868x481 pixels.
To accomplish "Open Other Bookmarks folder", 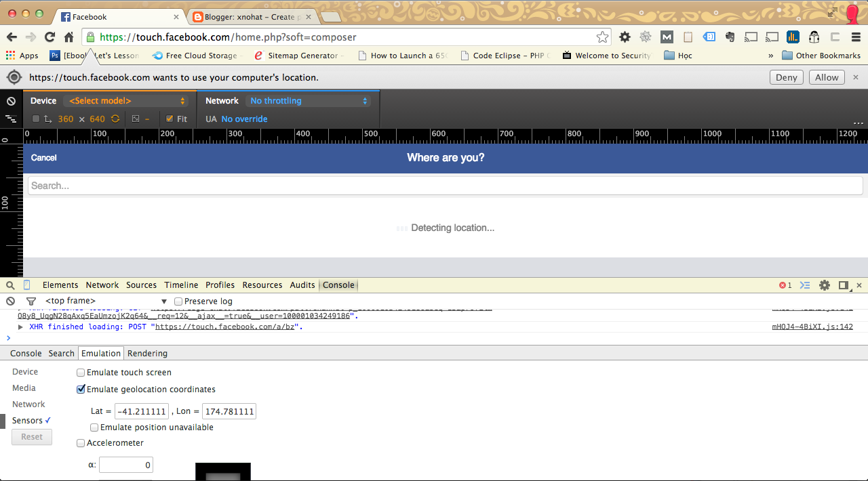I will [821, 56].
